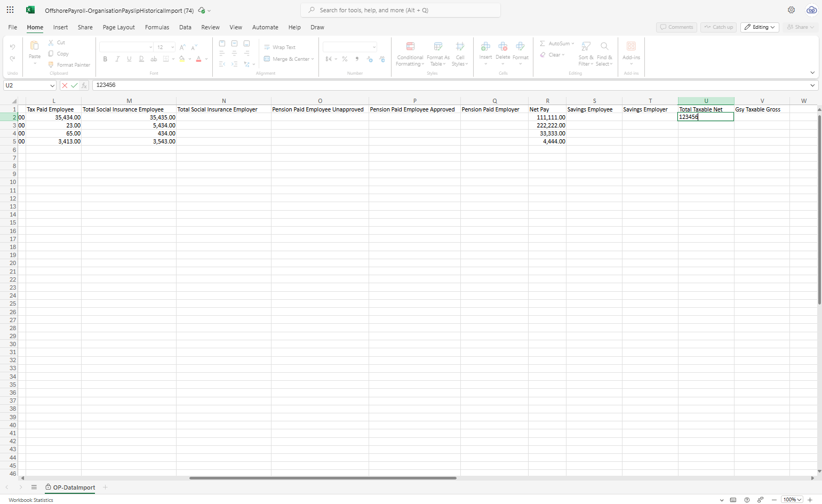This screenshot has width=822, height=504.
Task: Open the font name combo box
Action: click(x=126, y=47)
